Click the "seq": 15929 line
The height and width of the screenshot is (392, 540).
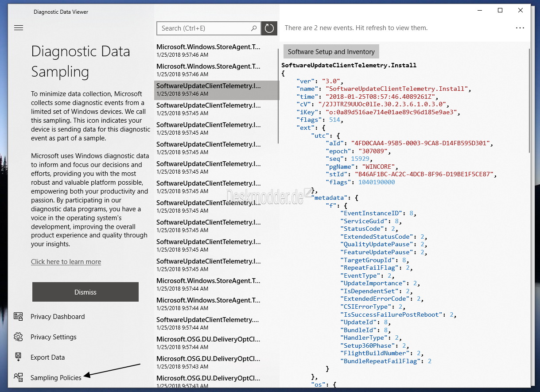click(350, 159)
